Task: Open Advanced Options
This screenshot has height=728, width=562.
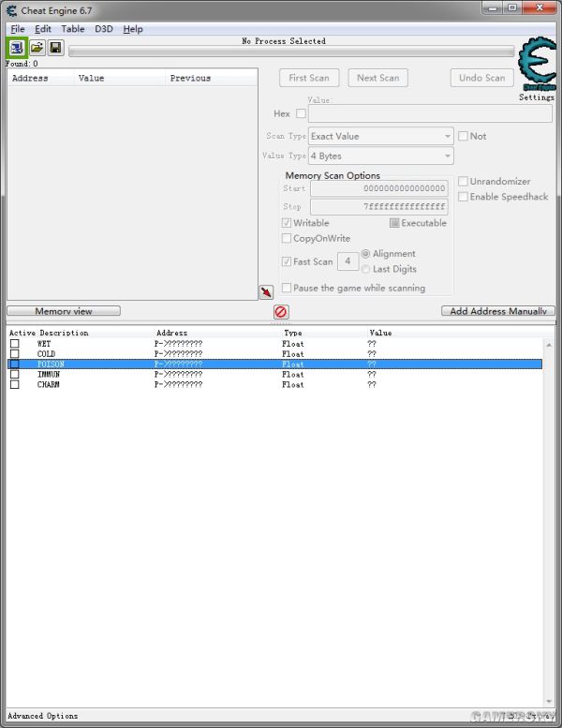Action: coord(43,716)
